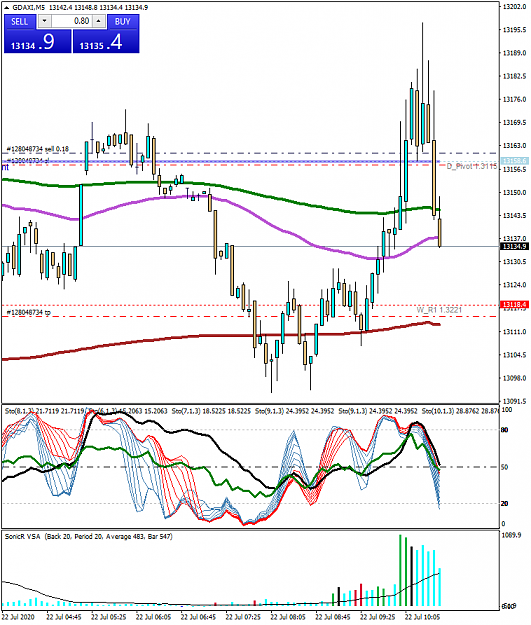Collapse the one-click trading panel triangle
531x625 pixels.
pos(6,8)
